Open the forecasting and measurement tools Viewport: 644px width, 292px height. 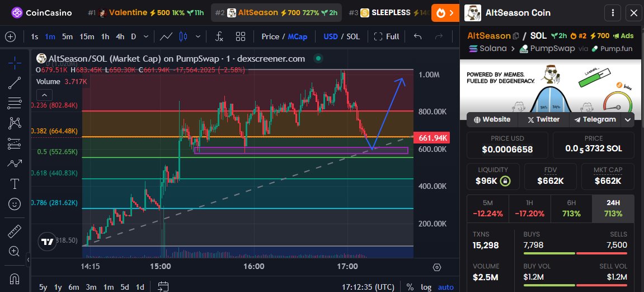tap(15, 143)
